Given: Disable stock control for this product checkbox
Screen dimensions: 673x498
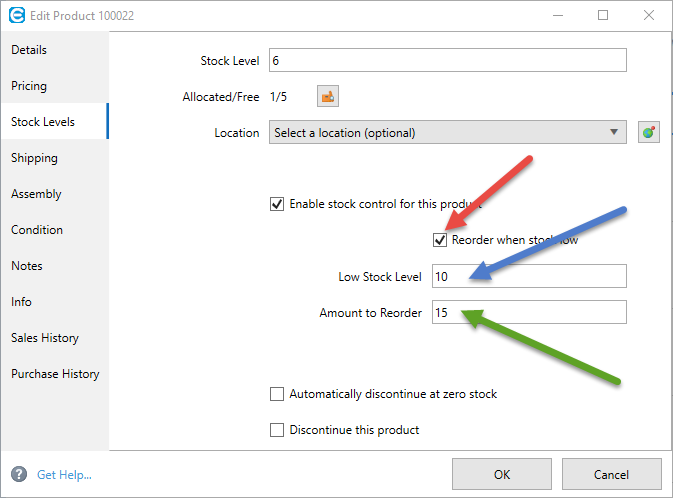Looking at the screenshot, I should [x=277, y=204].
